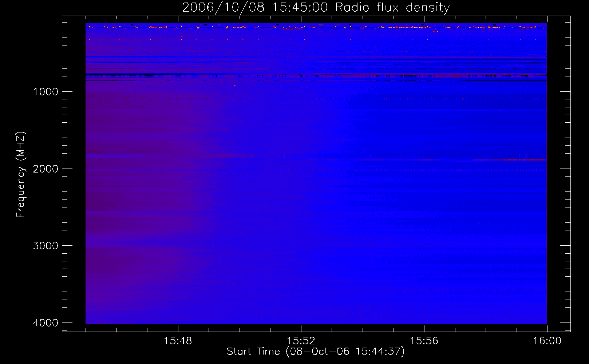
Task: Click the 2000 frequency tick label
Action: click(x=46, y=169)
